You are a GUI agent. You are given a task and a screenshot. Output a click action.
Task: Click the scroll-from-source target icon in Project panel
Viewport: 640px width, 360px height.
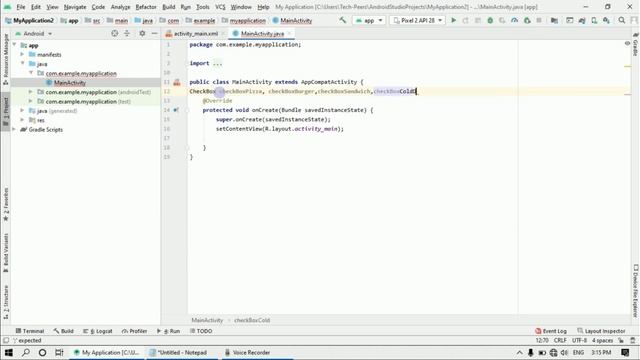[115, 33]
